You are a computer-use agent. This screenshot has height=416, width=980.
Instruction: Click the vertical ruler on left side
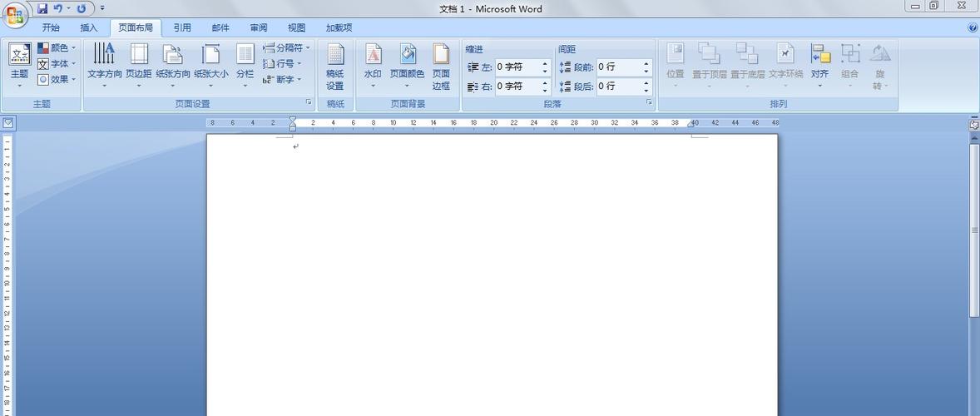click(x=7, y=274)
